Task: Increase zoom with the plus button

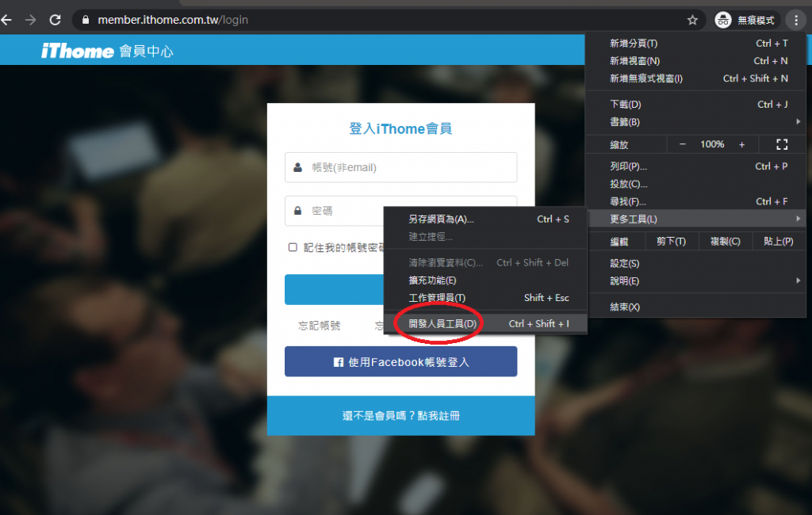Action: pyautogui.click(x=741, y=144)
